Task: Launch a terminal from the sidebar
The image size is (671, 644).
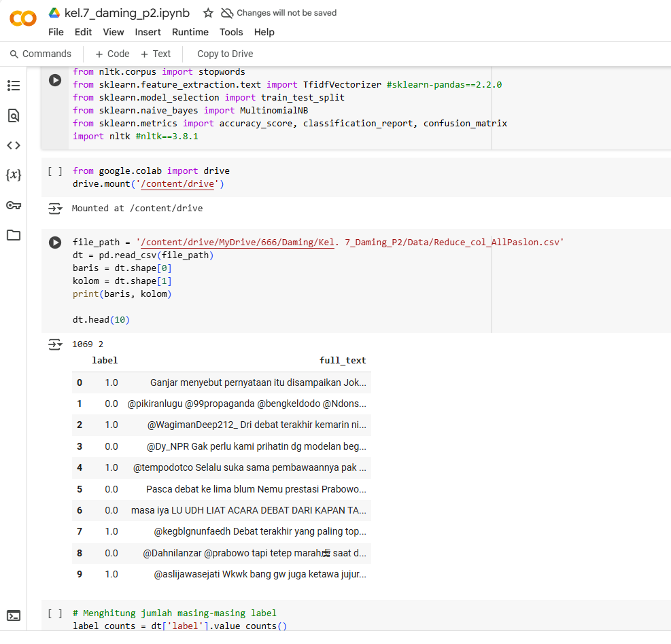Action: pyautogui.click(x=14, y=615)
